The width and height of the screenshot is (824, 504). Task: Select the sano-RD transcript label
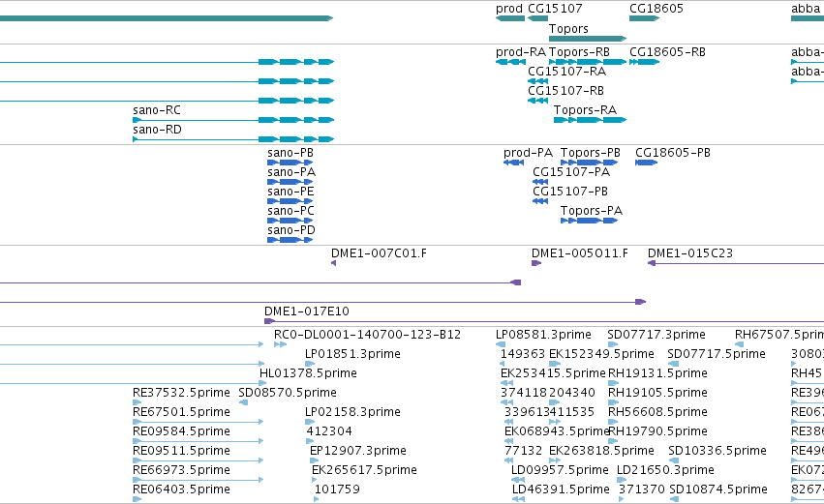[157, 130]
